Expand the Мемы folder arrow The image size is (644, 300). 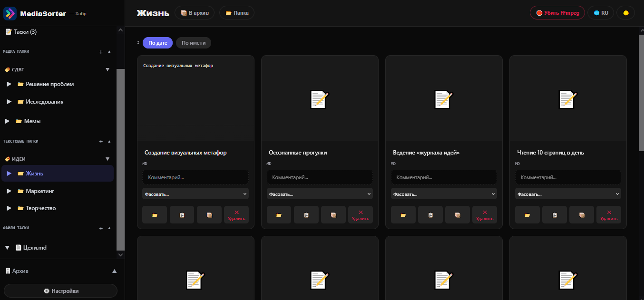coord(7,121)
